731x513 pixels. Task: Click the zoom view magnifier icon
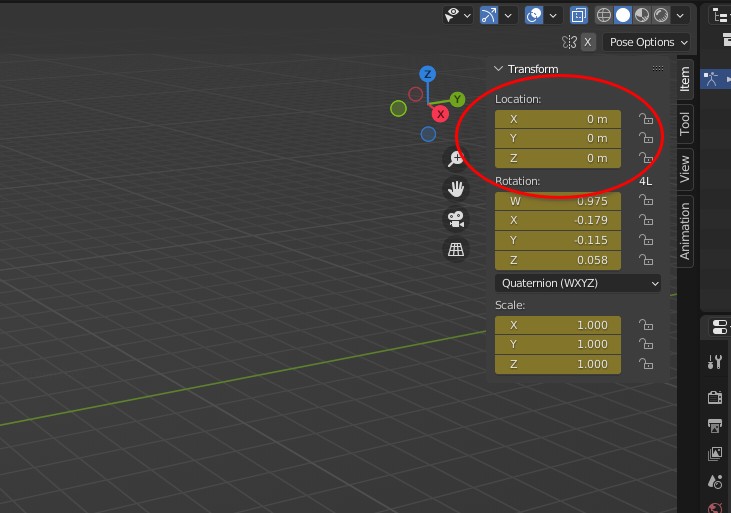(x=455, y=159)
